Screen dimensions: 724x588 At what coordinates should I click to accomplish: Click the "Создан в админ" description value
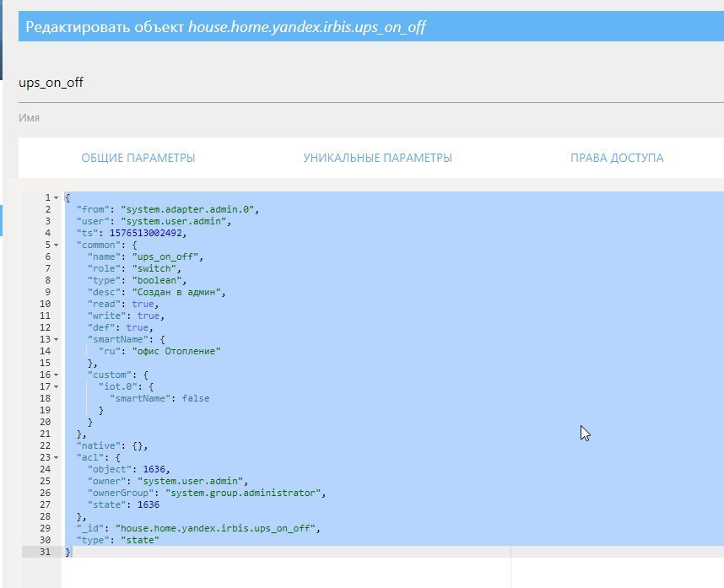176,292
